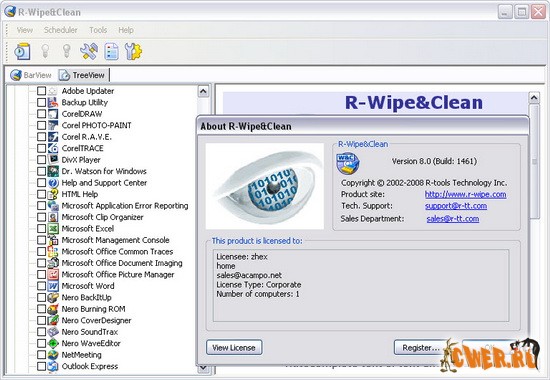Open the Scheduler menu
This screenshot has width=550, height=380.
pos(61,30)
